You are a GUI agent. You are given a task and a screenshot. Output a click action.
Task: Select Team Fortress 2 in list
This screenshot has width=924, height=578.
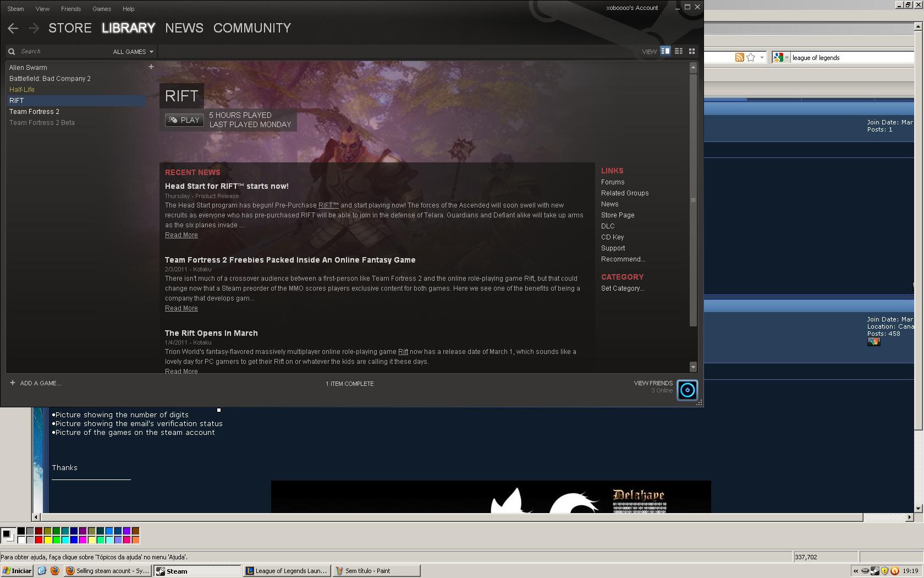[34, 112]
